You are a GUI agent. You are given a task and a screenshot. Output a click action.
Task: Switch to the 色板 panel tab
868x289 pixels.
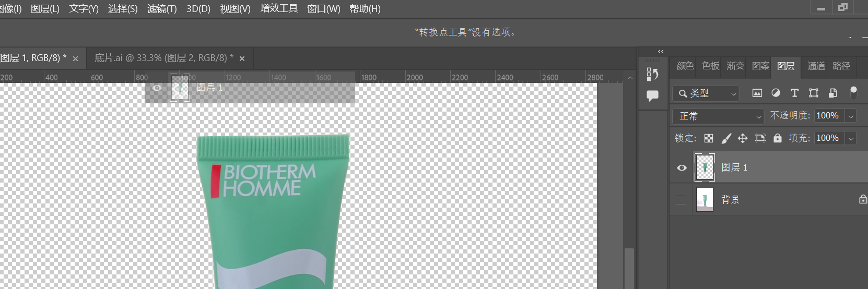pyautogui.click(x=710, y=66)
